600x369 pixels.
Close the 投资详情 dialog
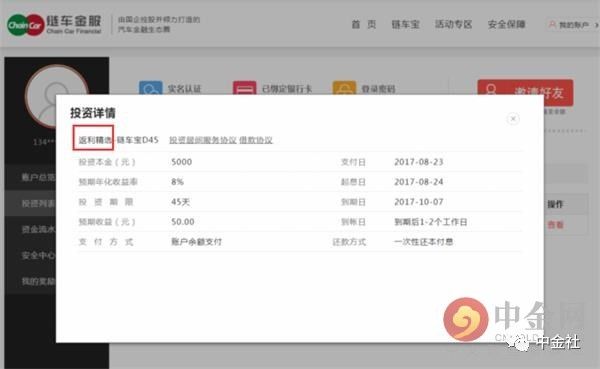(513, 119)
